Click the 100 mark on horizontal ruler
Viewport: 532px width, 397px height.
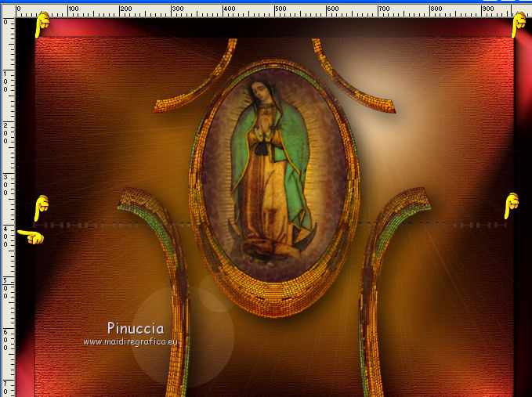tap(73, 9)
